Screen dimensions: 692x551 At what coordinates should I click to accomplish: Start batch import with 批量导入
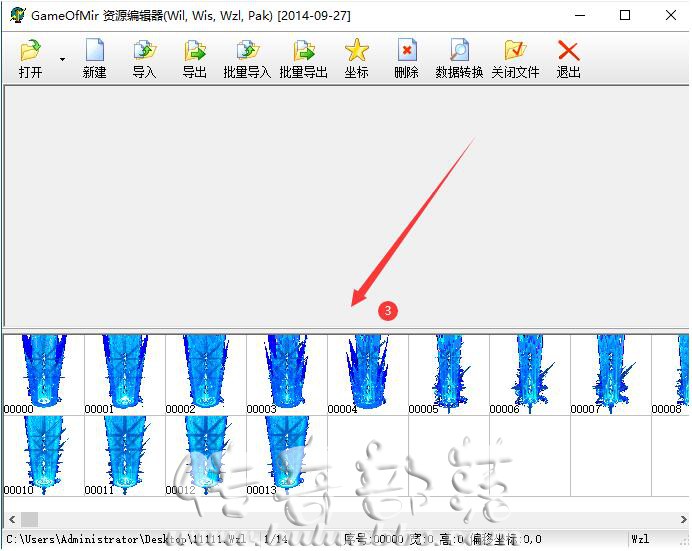pyautogui.click(x=247, y=59)
